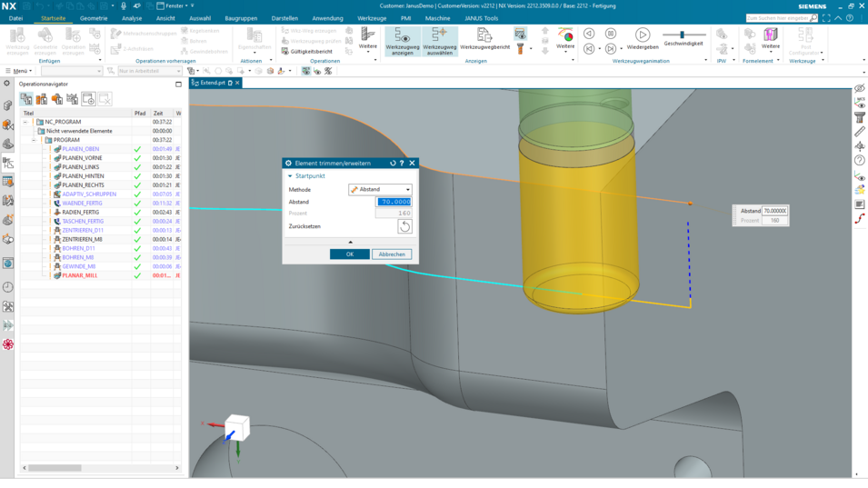Open the Baugruppen ribbon tab
This screenshot has height=488, width=868.
pyautogui.click(x=241, y=18)
